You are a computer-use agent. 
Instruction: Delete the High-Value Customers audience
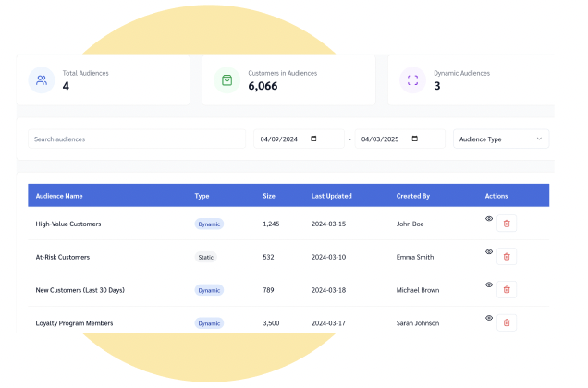click(507, 224)
